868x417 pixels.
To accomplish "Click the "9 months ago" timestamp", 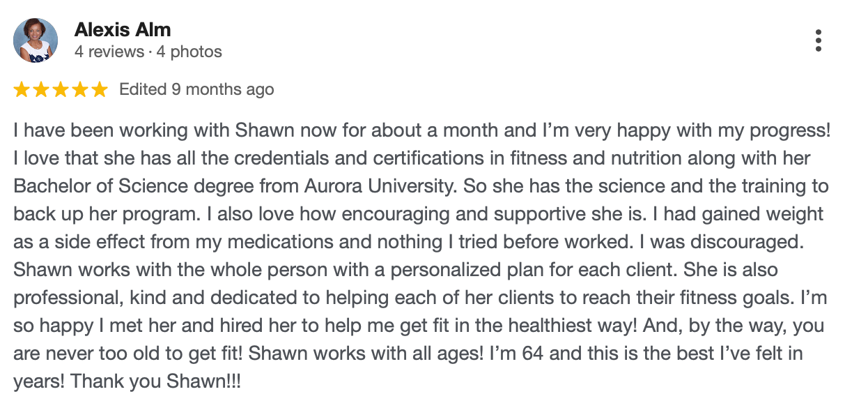I will pos(223,89).
